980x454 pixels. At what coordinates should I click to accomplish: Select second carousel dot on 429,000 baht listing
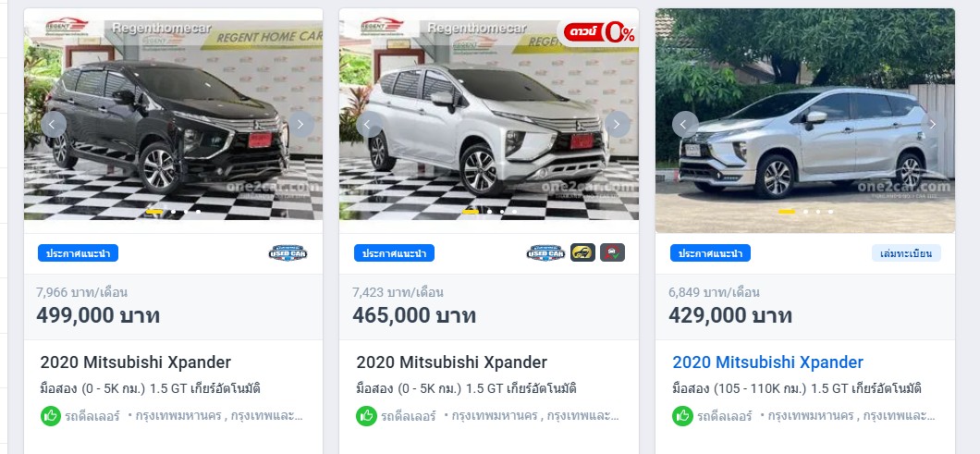click(x=805, y=212)
